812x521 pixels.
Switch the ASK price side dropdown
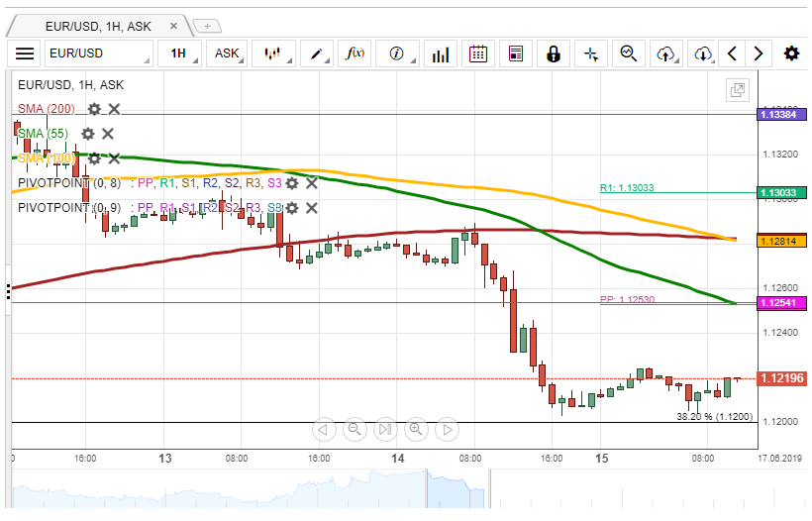pyautogui.click(x=227, y=53)
